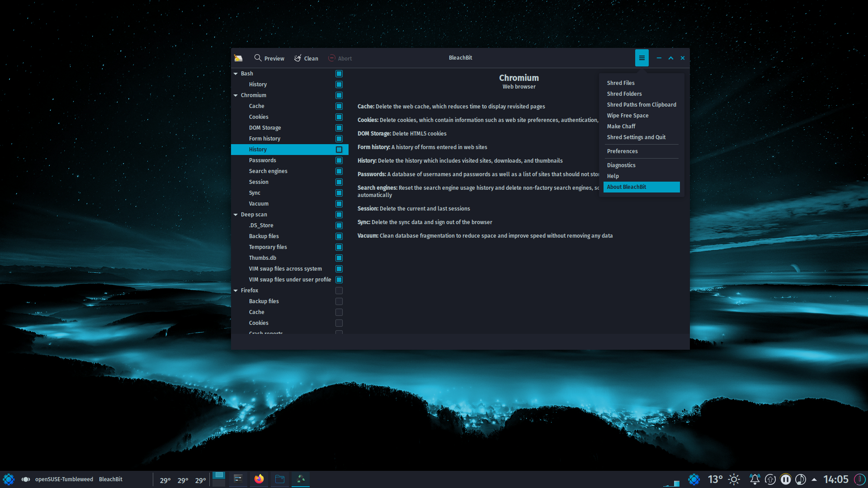Click the blue flower icon in the system tray
868x488 pixels.
(x=694, y=479)
